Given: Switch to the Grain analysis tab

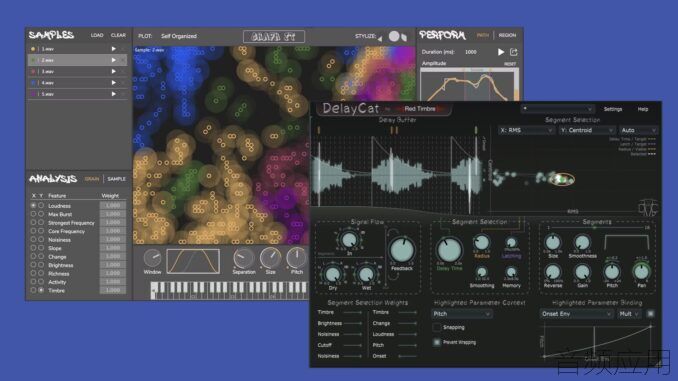Looking at the screenshot, I should pos(92,179).
